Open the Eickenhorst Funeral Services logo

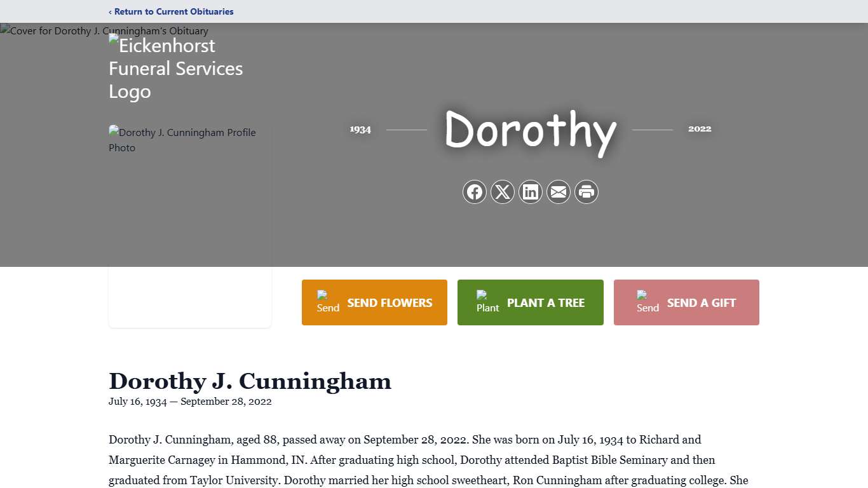176,68
